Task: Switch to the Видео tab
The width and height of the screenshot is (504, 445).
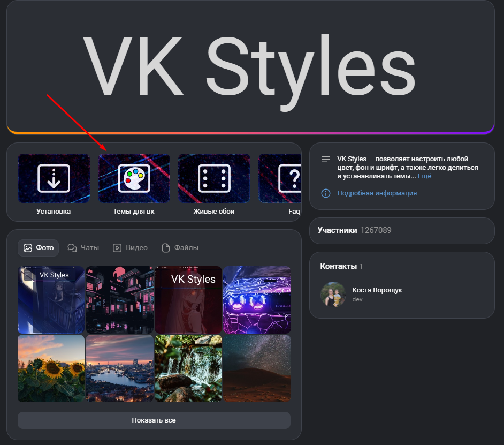Action: (x=130, y=248)
